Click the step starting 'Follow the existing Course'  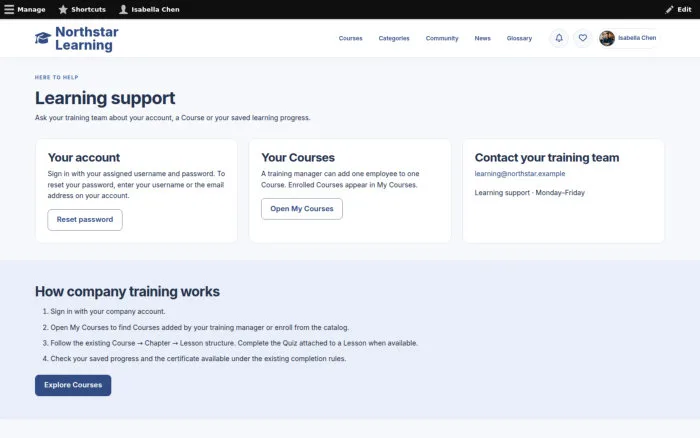click(x=234, y=343)
